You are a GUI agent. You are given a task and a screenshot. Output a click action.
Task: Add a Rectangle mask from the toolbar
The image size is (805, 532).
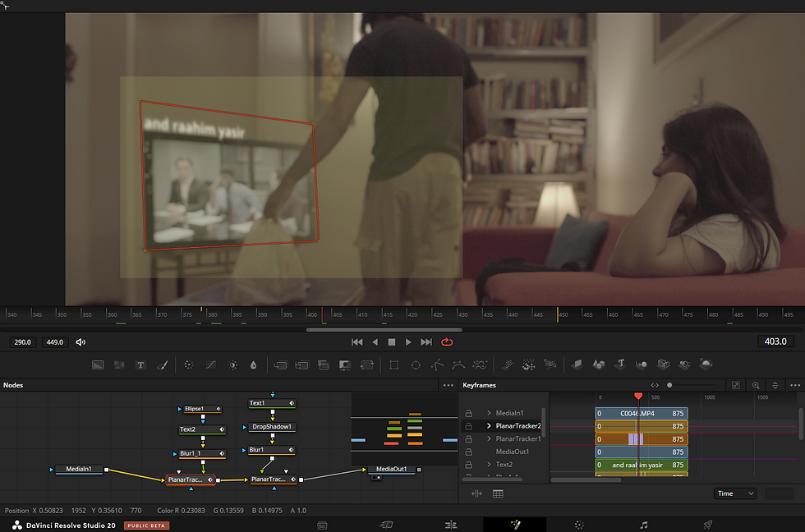point(394,365)
